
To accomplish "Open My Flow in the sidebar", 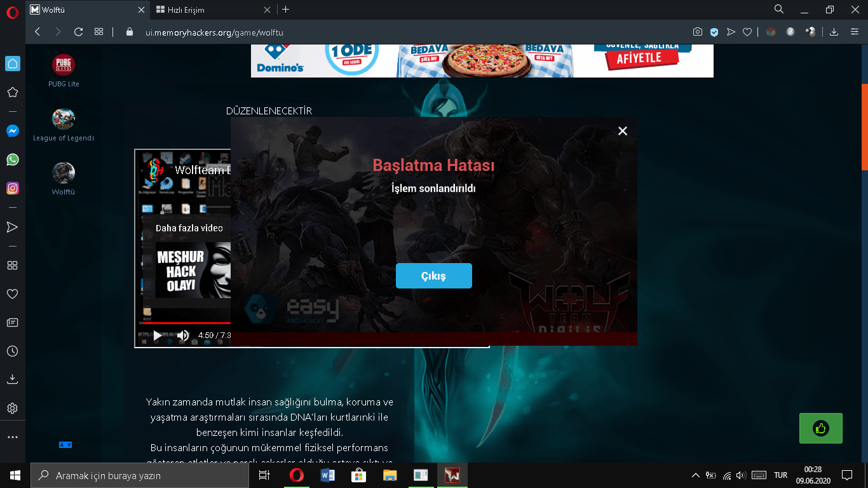I will pos(12,227).
